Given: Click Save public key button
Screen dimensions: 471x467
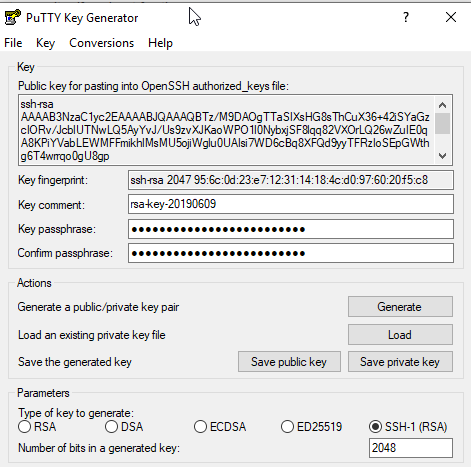Looking at the screenshot, I should (x=289, y=362).
